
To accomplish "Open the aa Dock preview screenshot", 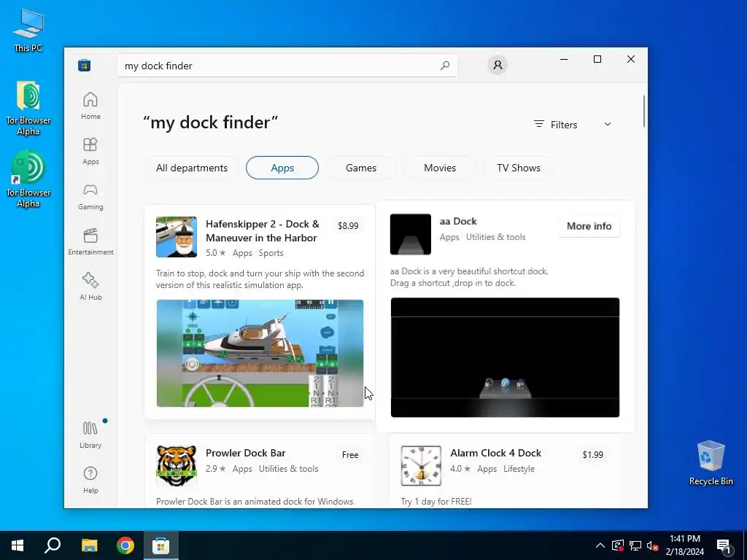I will tap(505, 357).
